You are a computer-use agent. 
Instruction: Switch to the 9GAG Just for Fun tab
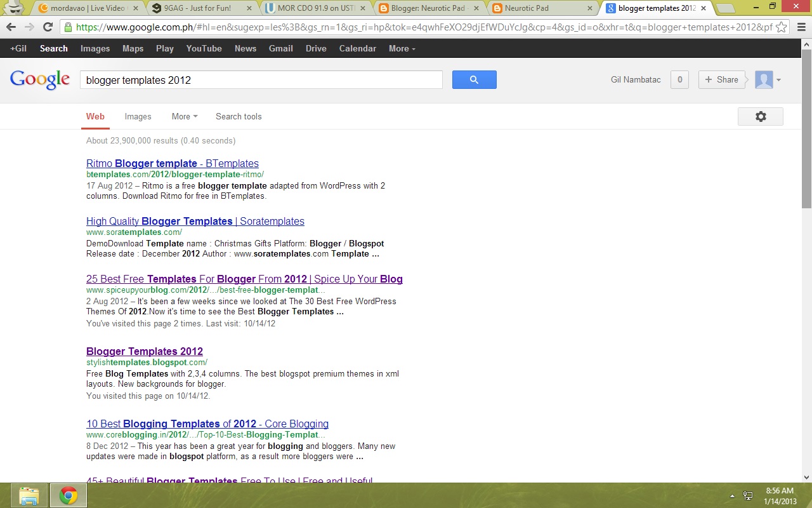tap(200, 8)
